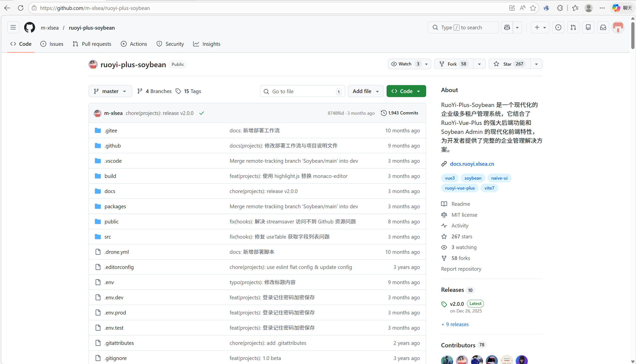This screenshot has height=364, width=636.
Task: Switch to the Insights tab
Action: tap(207, 44)
